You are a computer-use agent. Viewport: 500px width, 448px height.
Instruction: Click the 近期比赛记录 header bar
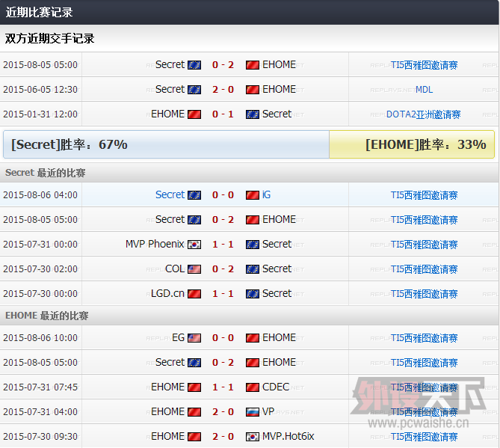point(250,13)
